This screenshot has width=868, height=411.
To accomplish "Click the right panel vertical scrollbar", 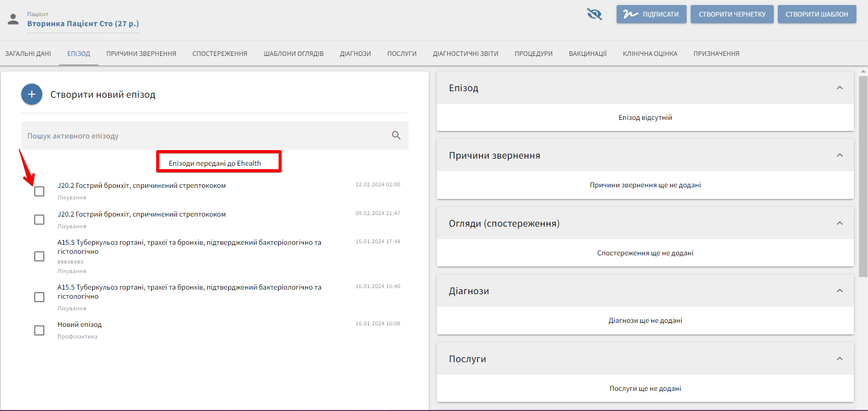I will (863, 176).
